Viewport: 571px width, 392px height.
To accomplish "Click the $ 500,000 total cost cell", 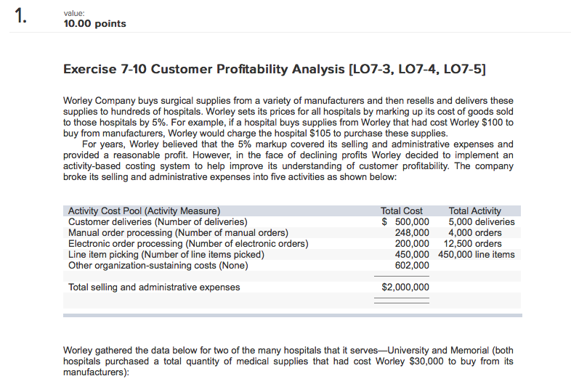I will (x=406, y=222).
